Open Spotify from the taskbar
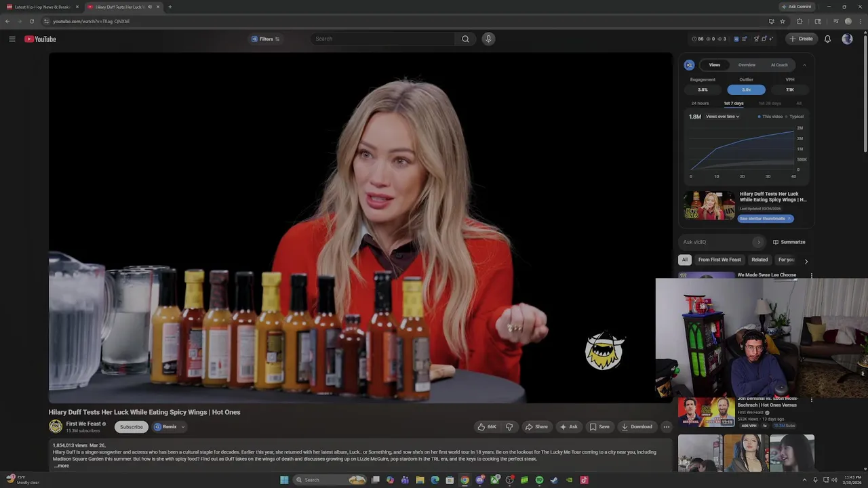 (x=539, y=480)
